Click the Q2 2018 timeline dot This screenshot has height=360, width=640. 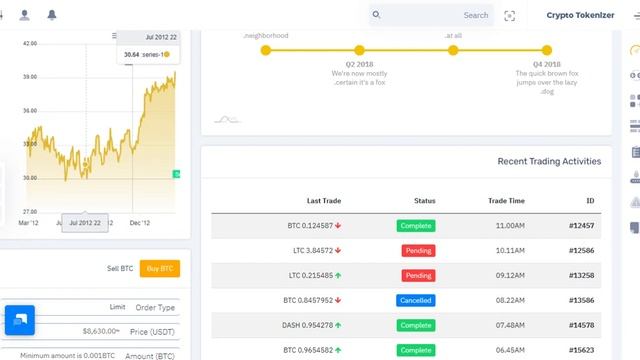(359, 50)
